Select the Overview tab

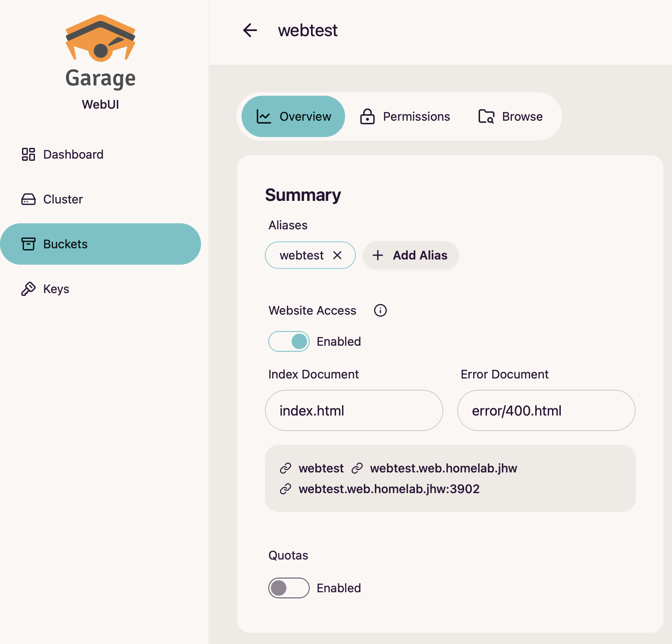pyautogui.click(x=292, y=116)
